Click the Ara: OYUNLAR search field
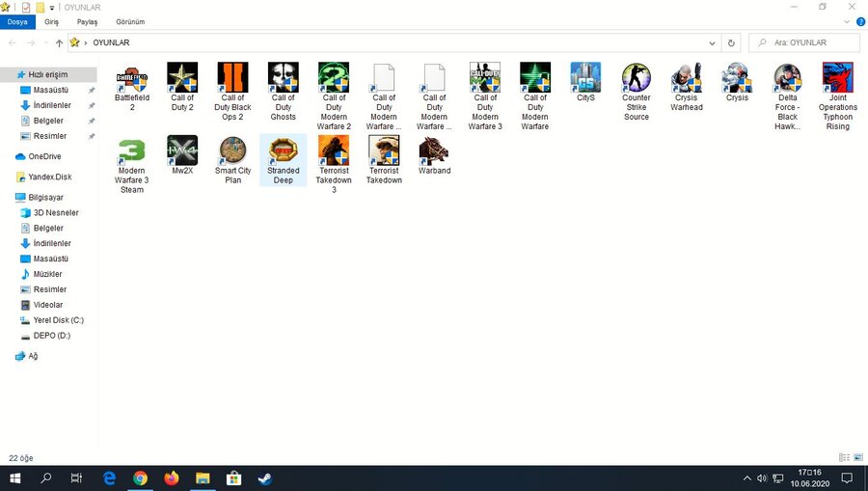This screenshot has width=868, height=491. tap(804, 42)
